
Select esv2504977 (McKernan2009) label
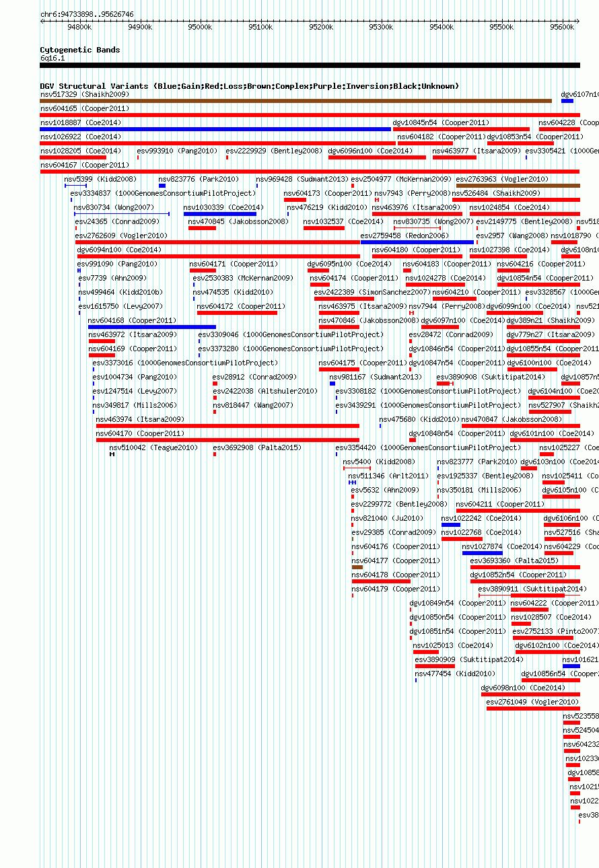point(402,179)
